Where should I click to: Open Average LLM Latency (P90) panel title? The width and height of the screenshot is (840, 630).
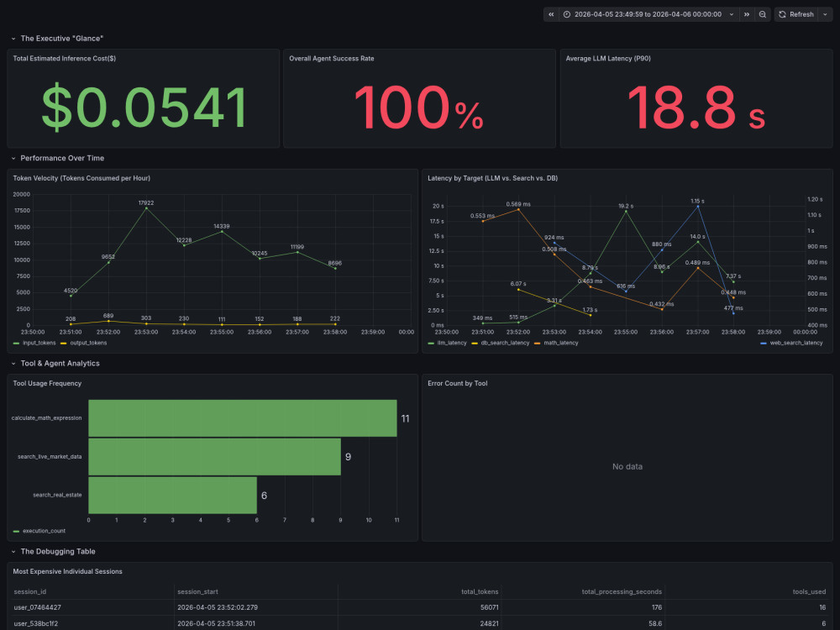(x=608, y=59)
